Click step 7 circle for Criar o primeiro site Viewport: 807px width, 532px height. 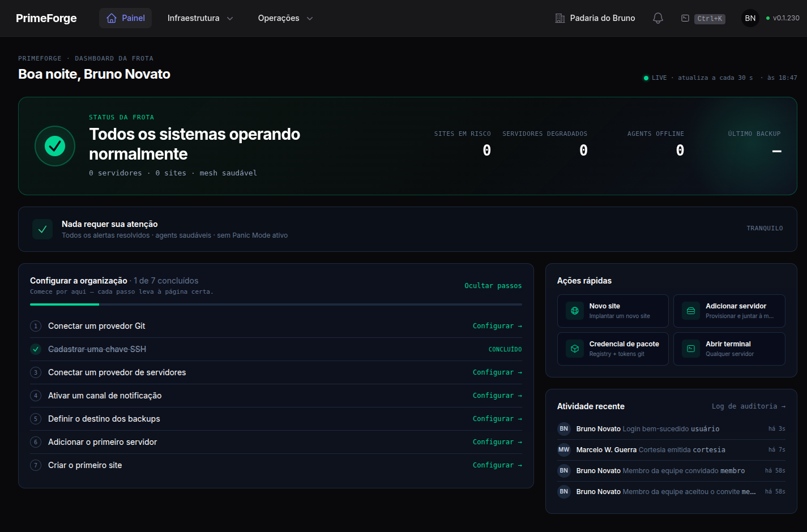(36, 465)
